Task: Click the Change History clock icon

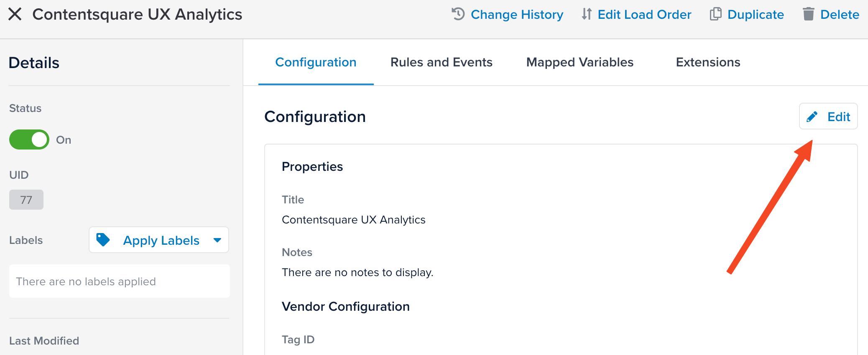Action: pos(458,14)
